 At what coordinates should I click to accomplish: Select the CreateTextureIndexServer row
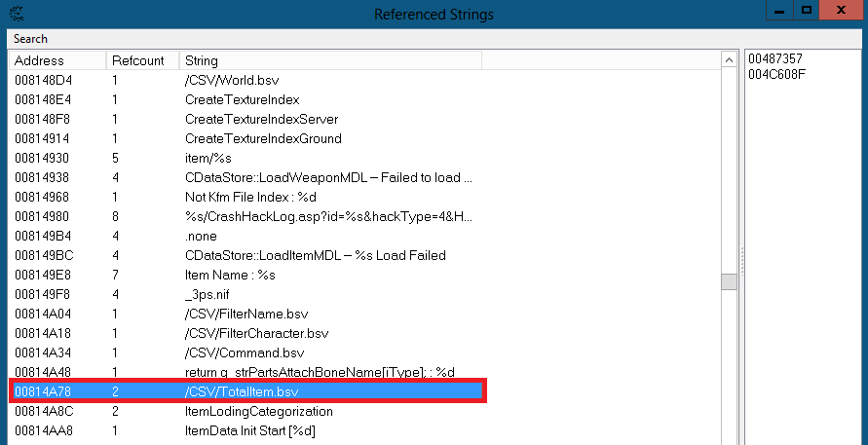365,119
